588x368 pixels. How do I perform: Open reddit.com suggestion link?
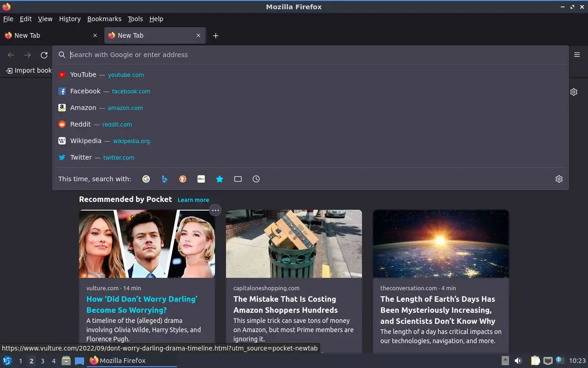click(117, 124)
